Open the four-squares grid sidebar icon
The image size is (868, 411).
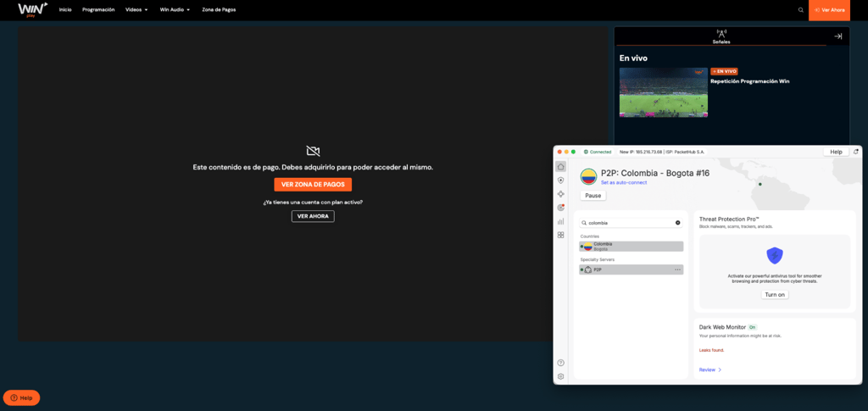(x=561, y=235)
